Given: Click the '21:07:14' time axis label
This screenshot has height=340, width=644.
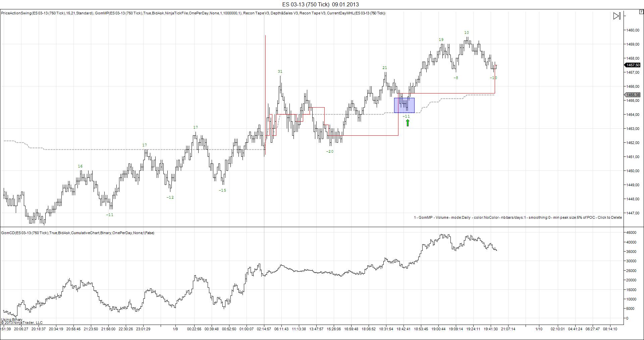Looking at the screenshot, I should tap(508, 329).
